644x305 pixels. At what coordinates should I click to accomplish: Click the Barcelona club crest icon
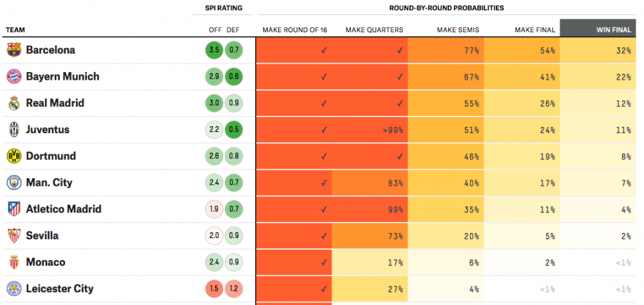(14, 50)
